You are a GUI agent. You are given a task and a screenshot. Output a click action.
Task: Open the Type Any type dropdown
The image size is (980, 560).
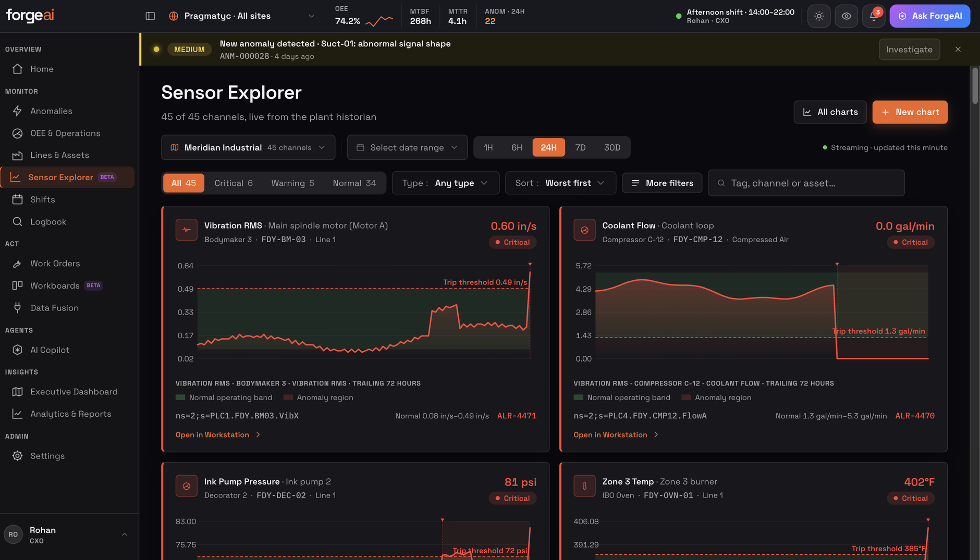click(x=445, y=183)
